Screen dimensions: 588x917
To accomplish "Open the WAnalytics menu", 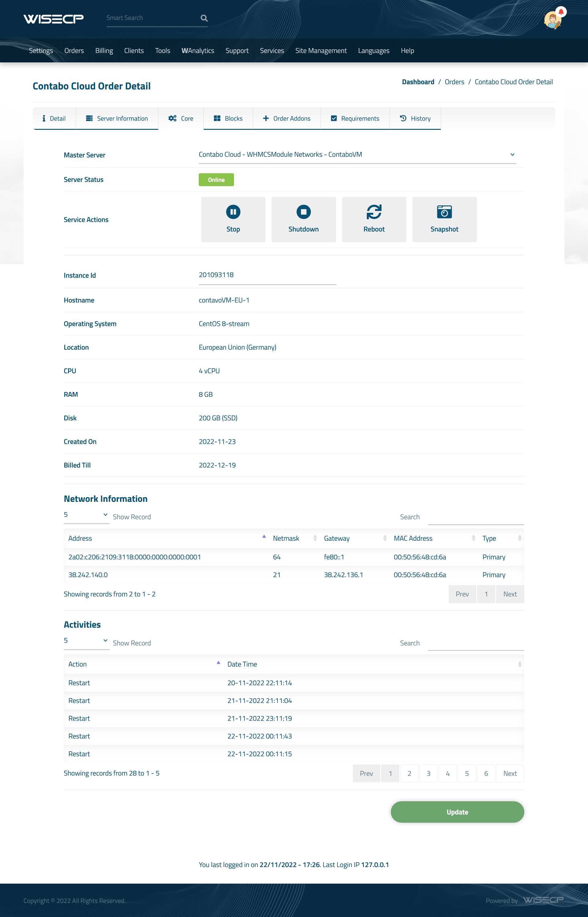I will tap(198, 51).
